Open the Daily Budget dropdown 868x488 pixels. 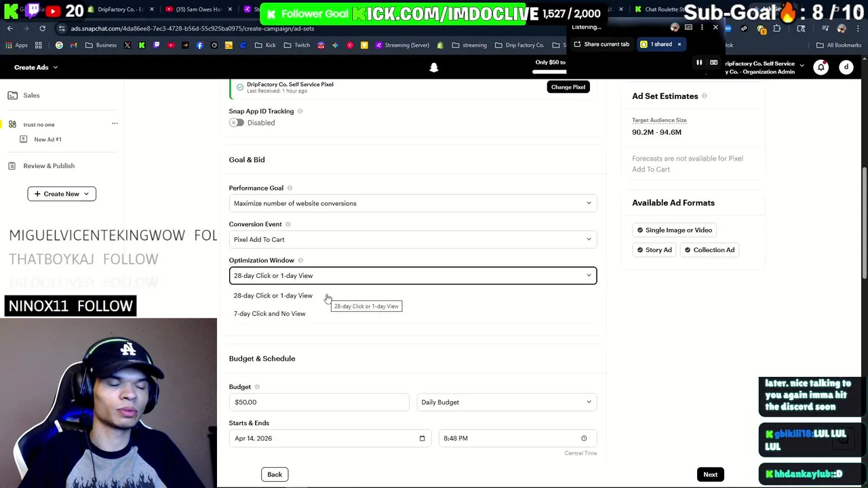pos(507,402)
